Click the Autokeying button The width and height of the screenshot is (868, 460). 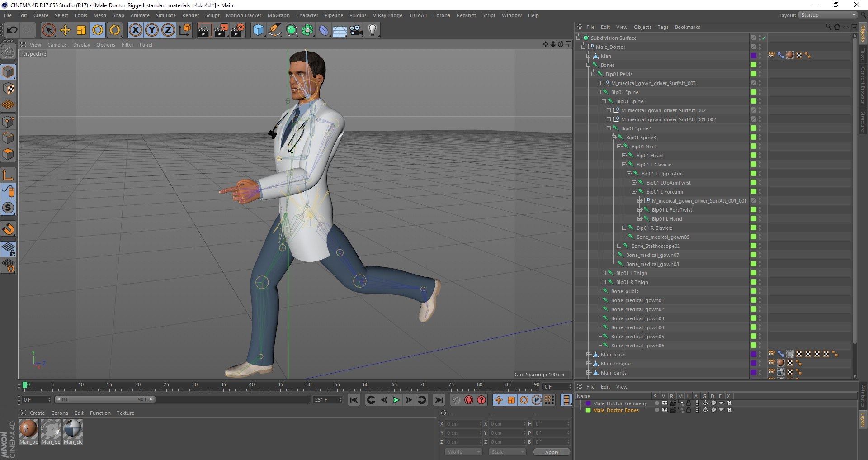(x=469, y=400)
